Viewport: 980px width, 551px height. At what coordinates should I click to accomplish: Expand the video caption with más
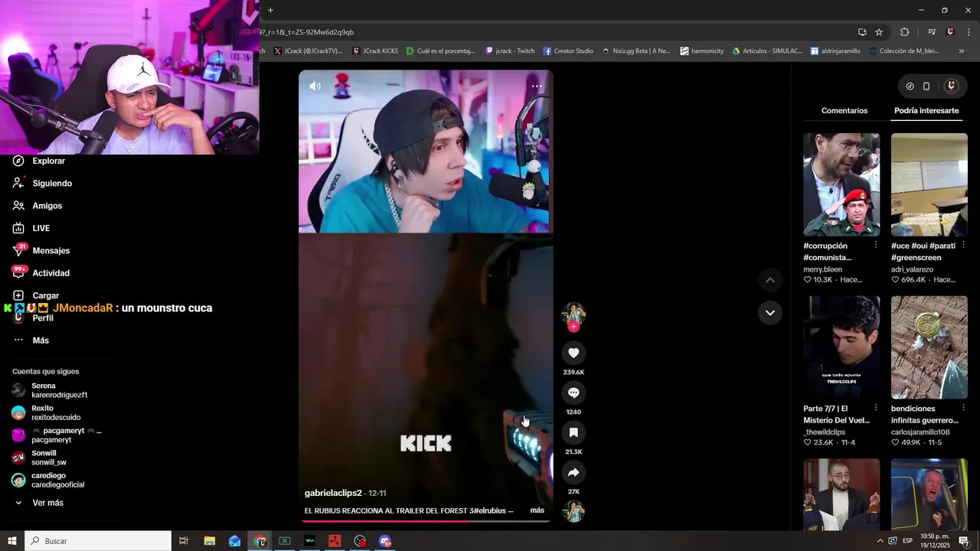click(x=537, y=510)
